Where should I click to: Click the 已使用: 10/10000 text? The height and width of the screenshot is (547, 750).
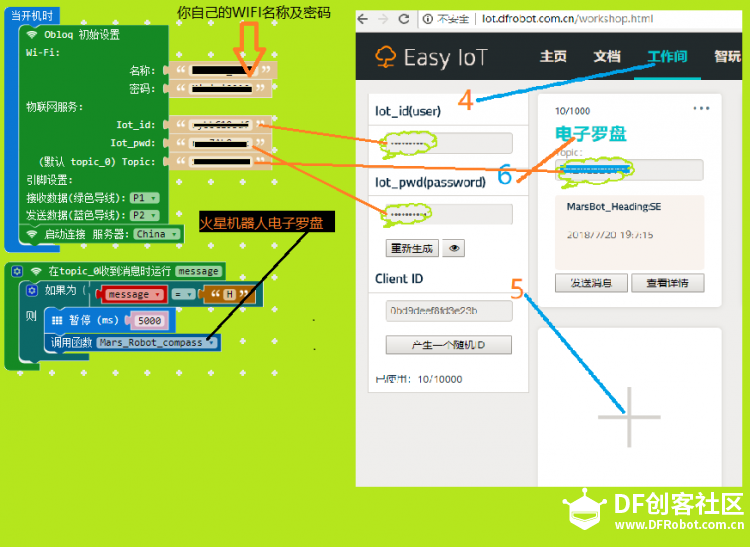click(x=419, y=379)
